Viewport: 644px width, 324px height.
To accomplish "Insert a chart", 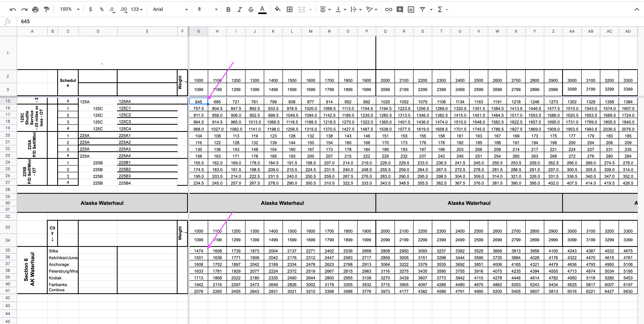I will [x=411, y=10].
